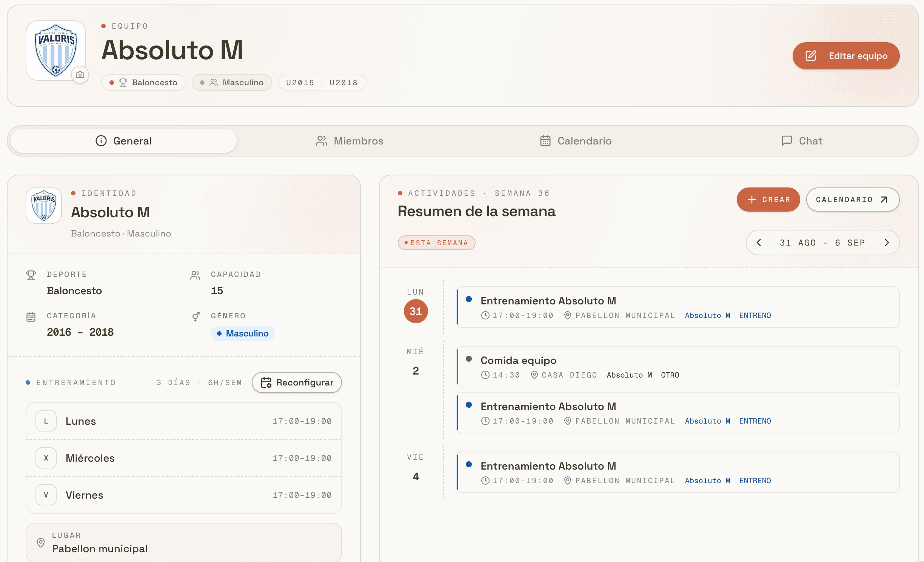
Task: Click the Crear activity button
Action: [x=768, y=200]
